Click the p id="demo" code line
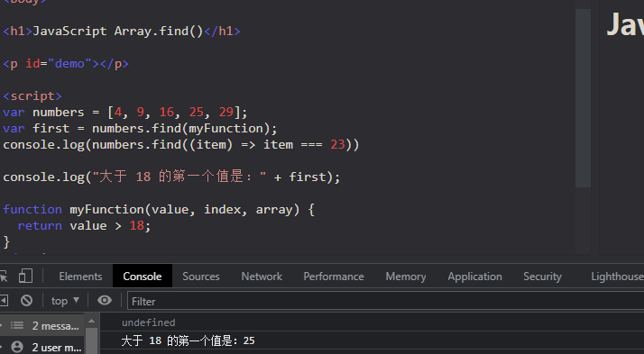This screenshot has height=354, width=644. point(66,64)
